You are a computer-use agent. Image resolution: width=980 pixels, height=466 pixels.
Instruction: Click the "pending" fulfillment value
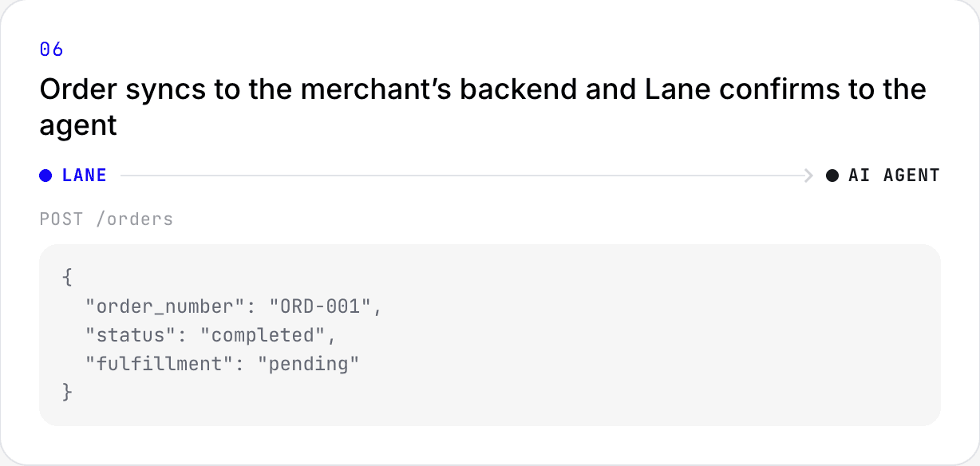(309, 364)
